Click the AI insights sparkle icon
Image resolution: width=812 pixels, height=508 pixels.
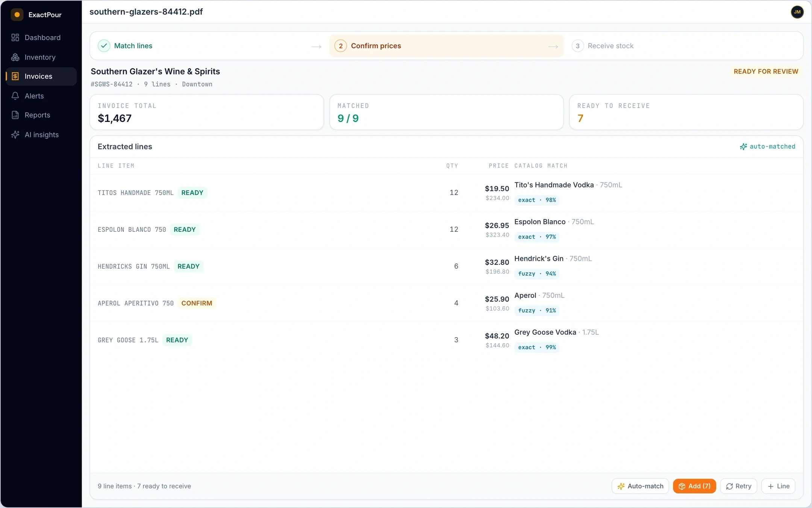[x=15, y=135]
